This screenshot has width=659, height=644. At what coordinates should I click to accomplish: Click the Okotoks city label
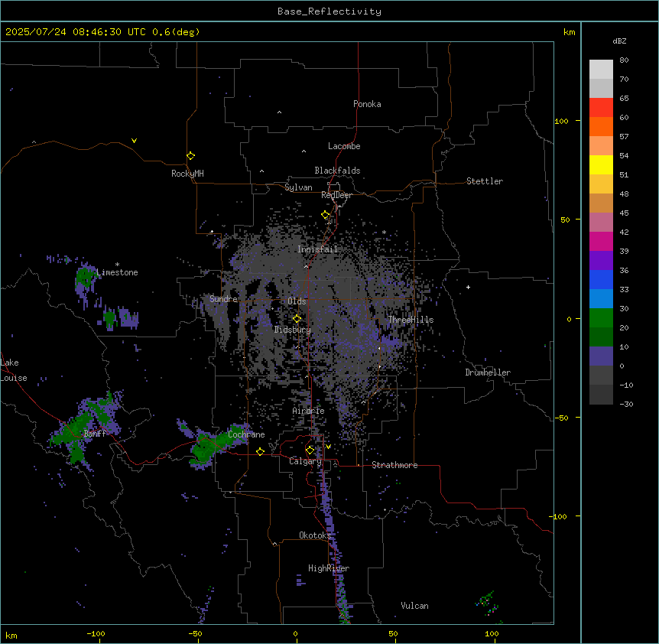coord(315,535)
